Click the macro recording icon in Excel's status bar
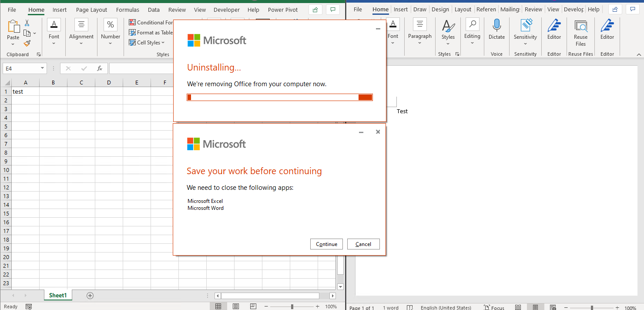This screenshot has height=310, width=644. coord(28,307)
